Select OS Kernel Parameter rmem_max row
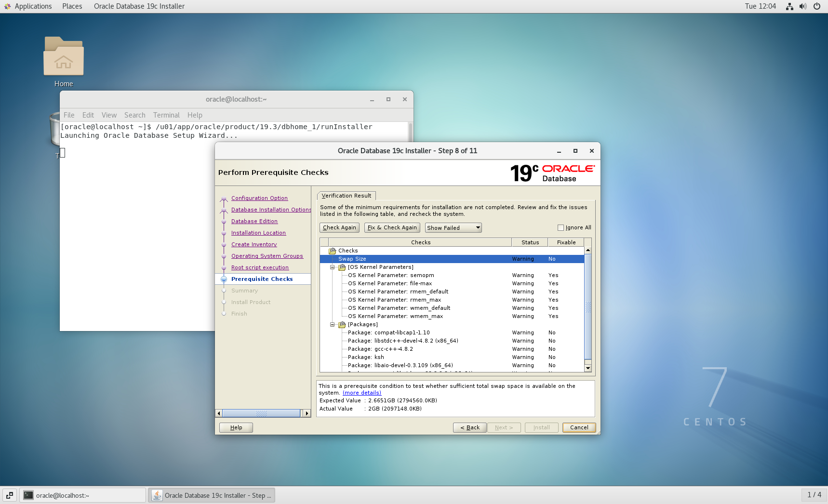 pyautogui.click(x=452, y=300)
